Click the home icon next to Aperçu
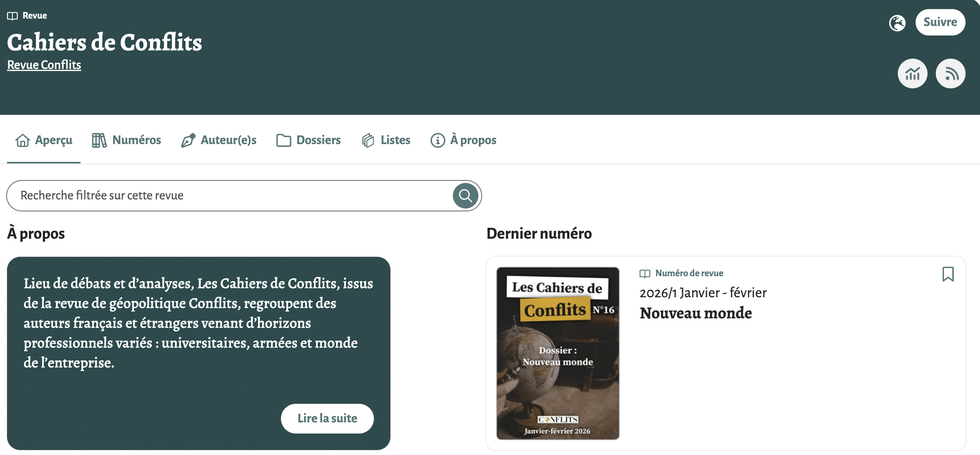This screenshot has width=980, height=455. point(22,140)
